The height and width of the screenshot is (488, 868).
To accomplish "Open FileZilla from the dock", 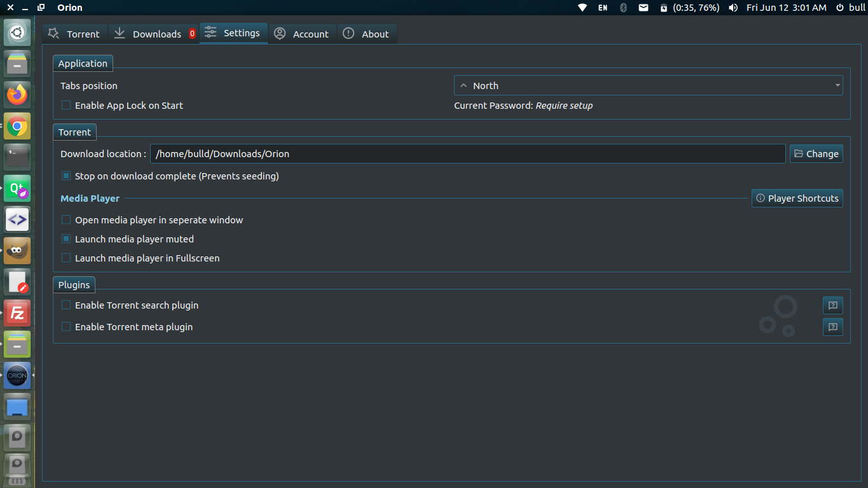I will point(17,313).
